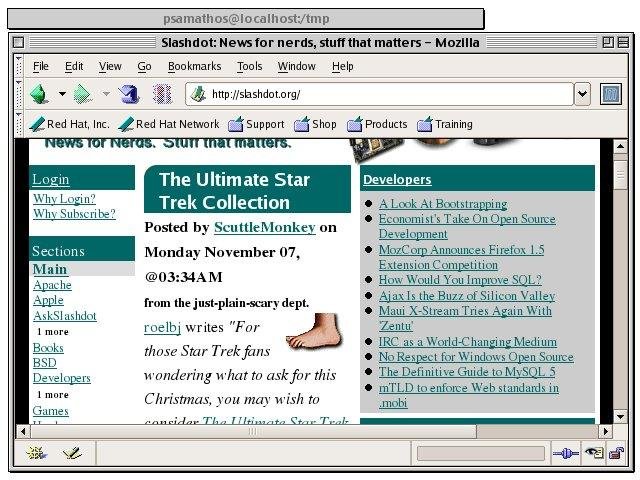
Task: Click the horizontal scrollbar right arrow
Action: pos(606,431)
